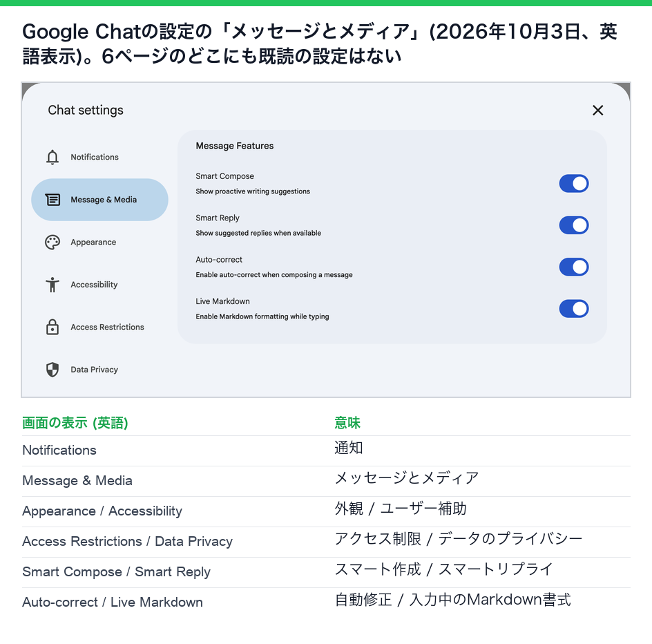Show the Data Privacy tab
Image resolution: width=652 pixels, height=644 pixels.
tap(99, 370)
